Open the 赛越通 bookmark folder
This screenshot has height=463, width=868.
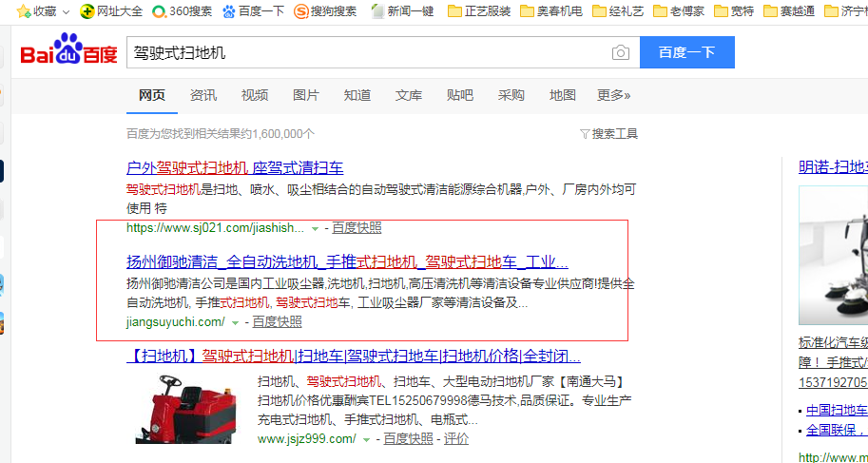click(x=789, y=11)
